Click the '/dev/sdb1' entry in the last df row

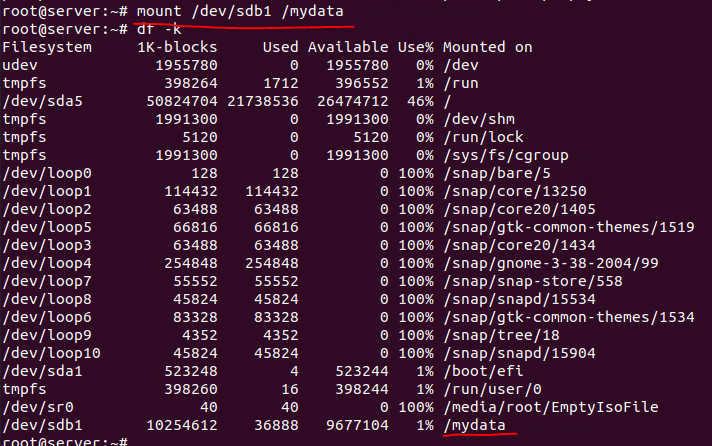pos(43,425)
